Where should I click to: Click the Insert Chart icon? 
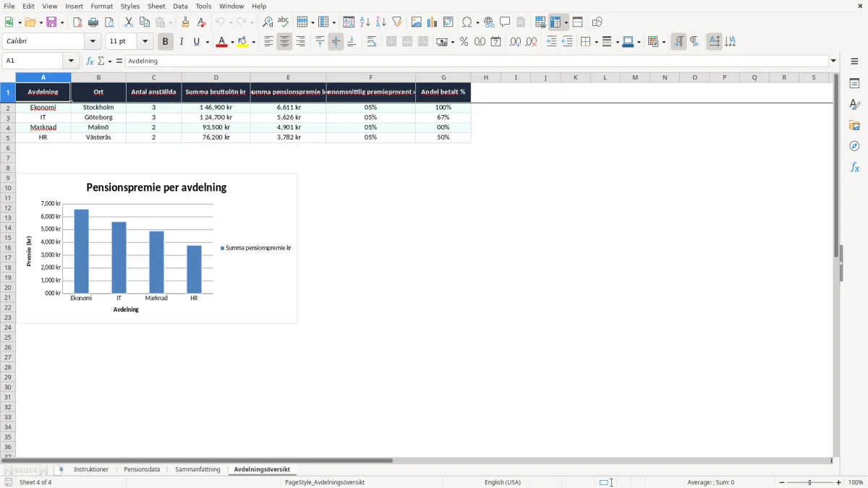pos(433,22)
